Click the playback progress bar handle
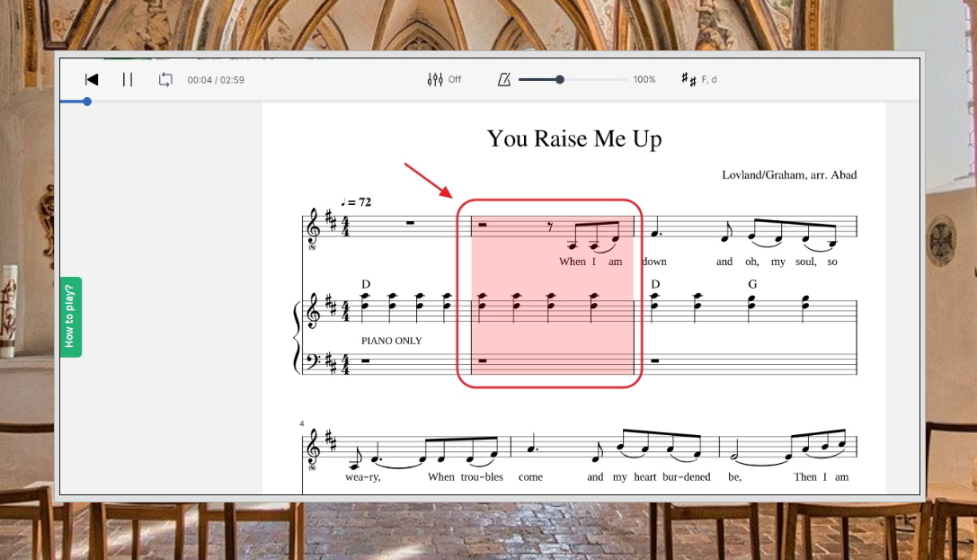The width and height of the screenshot is (977, 560). (87, 102)
